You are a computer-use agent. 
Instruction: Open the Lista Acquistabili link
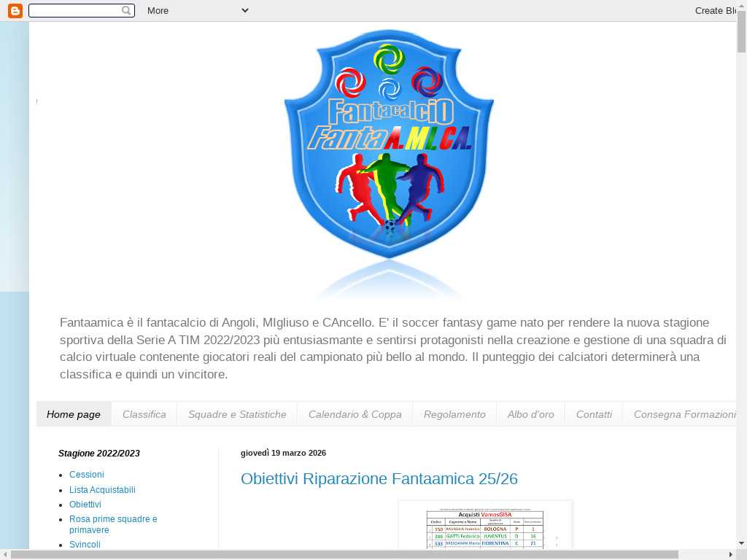102,490
